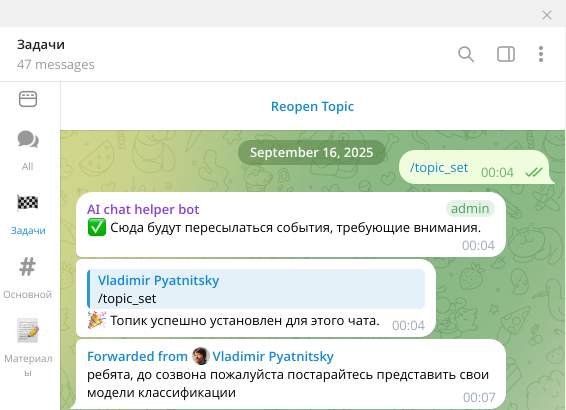The height and width of the screenshot is (410, 566).
Task: Click the green checkmark emoji in bot message
Action: [97, 227]
